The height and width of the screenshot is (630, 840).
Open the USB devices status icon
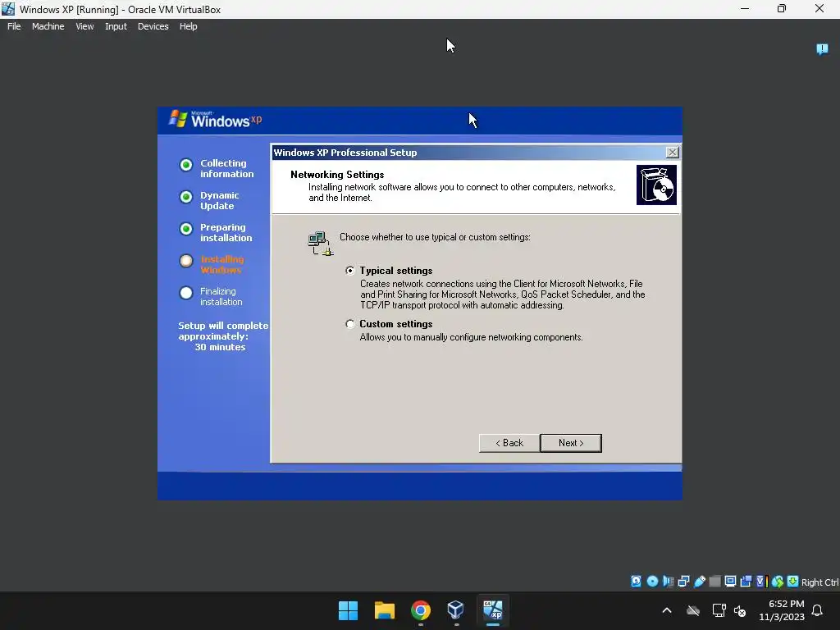tap(699, 582)
